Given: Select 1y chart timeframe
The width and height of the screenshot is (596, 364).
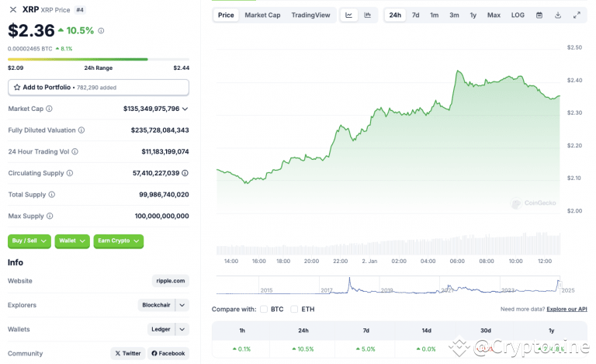Looking at the screenshot, I should (473, 16).
